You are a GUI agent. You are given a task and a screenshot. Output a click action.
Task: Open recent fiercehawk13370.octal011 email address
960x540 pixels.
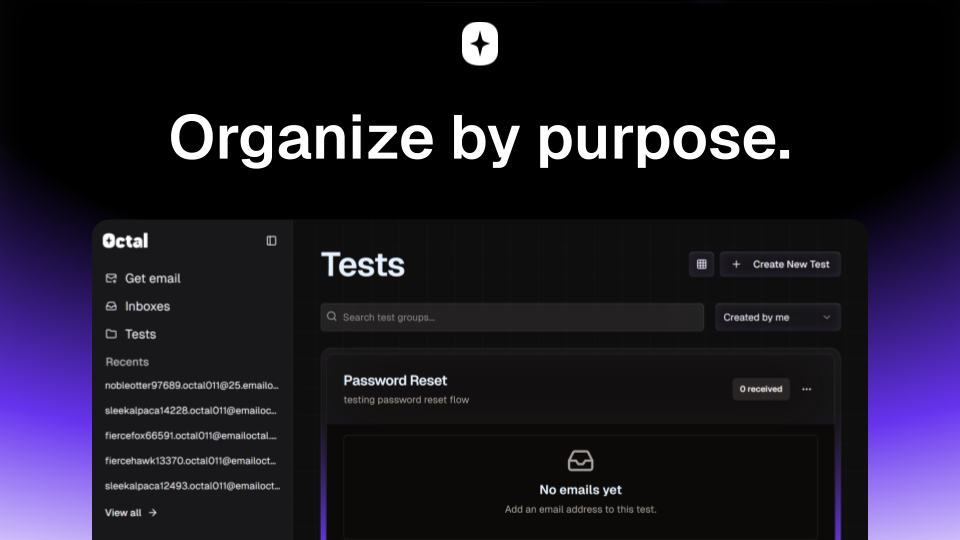click(x=190, y=461)
